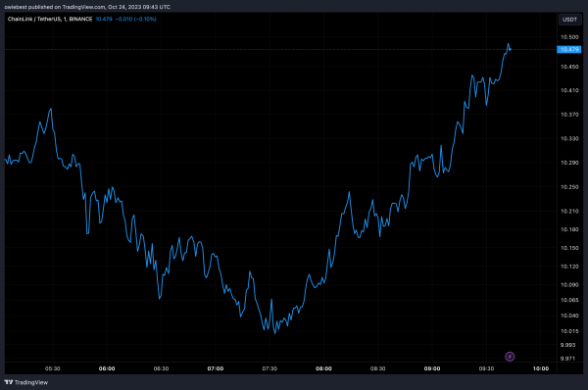
Task: Click the 10:00 time axis label
Action: 541,368
